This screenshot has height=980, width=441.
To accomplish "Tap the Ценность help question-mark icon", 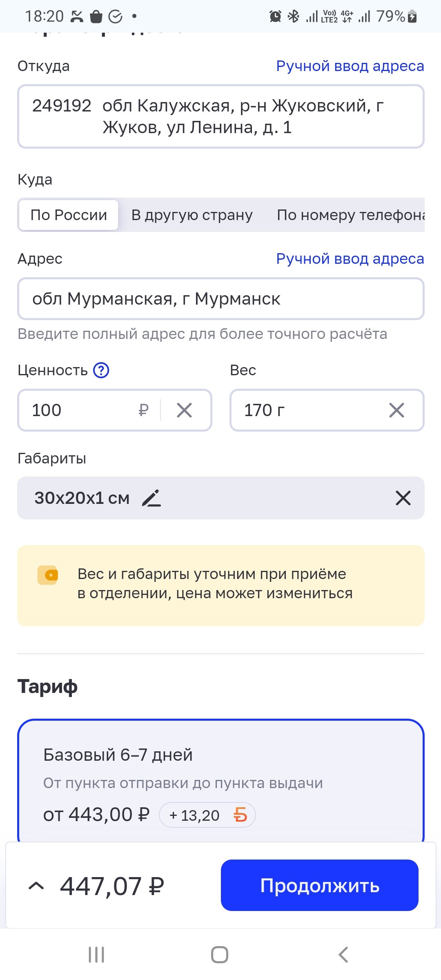I will pos(101,370).
